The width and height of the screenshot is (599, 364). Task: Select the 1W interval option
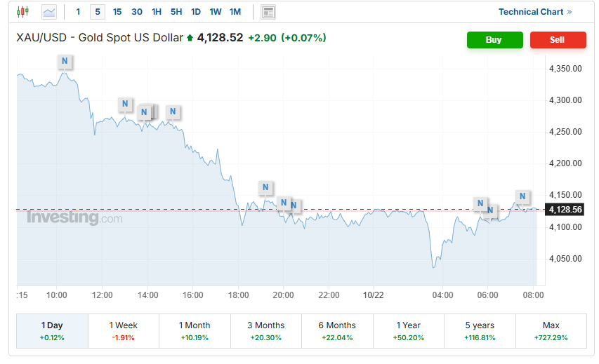tap(215, 12)
